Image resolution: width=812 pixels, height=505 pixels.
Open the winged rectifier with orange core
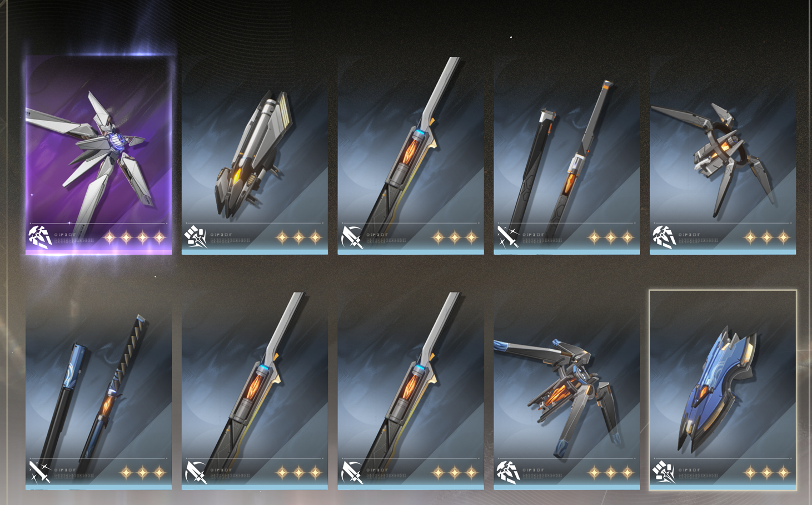click(566, 390)
